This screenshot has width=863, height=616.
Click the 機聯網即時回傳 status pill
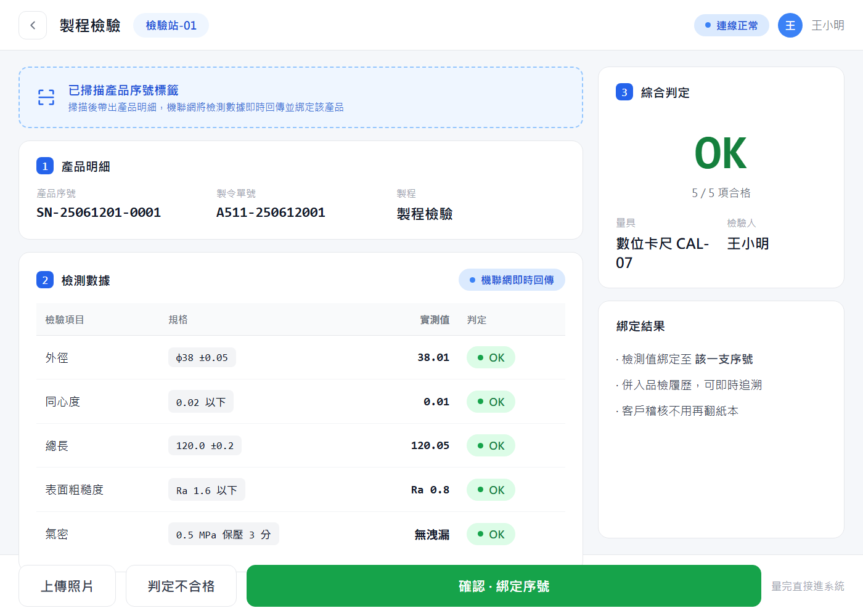click(512, 280)
